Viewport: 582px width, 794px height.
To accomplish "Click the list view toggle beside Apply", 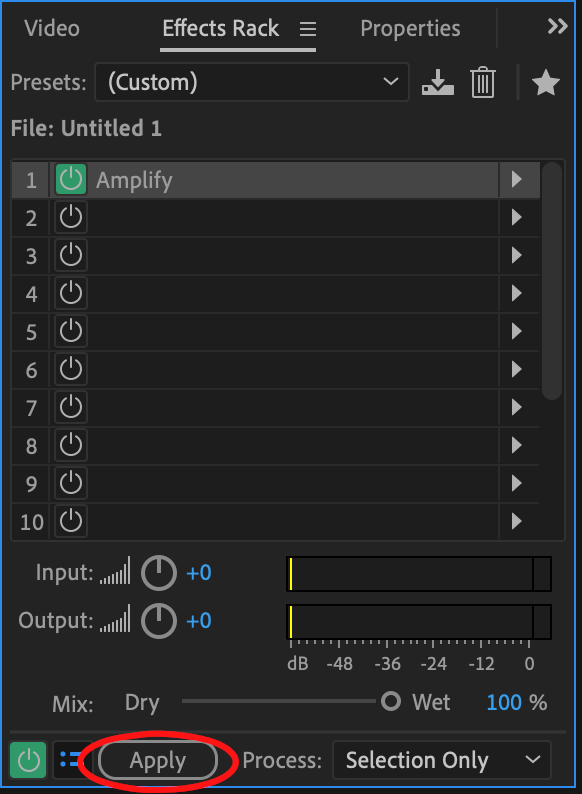I will click(71, 760).
